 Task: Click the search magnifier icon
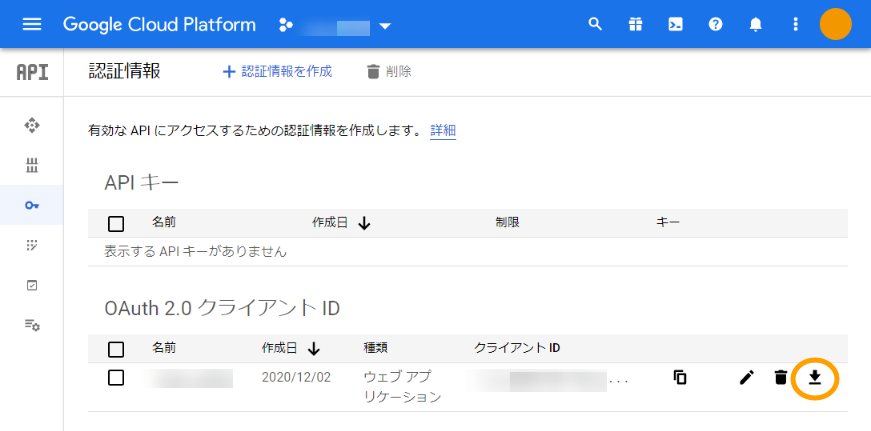595,24
